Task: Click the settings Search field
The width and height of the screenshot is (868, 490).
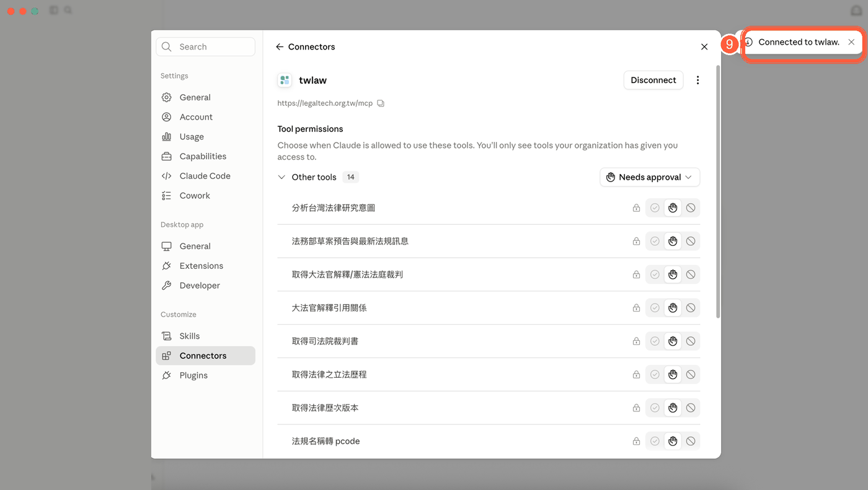Action: click(x=205, y=46)
